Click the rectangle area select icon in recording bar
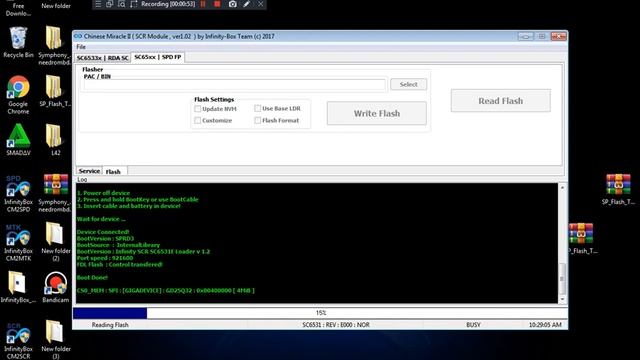Image resolution: width=640 pixels, height=360 pixels. (x=133, y=4)
